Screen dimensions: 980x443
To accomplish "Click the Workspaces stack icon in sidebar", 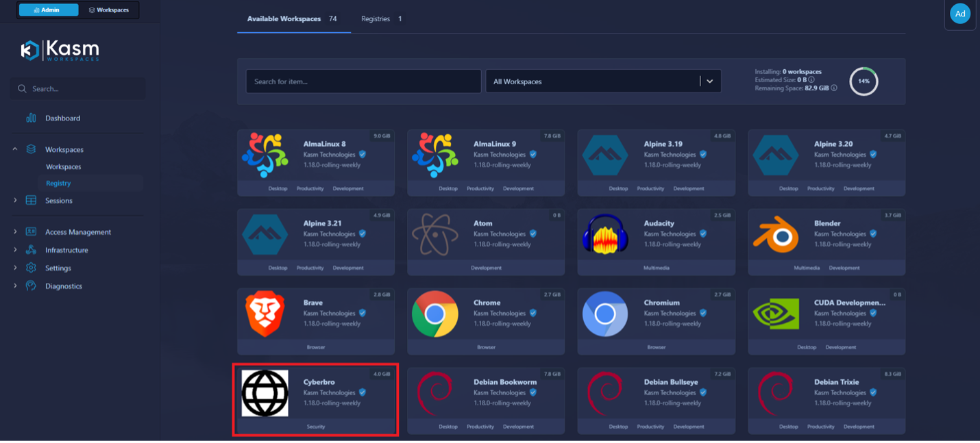I will [x=31, y=149].
